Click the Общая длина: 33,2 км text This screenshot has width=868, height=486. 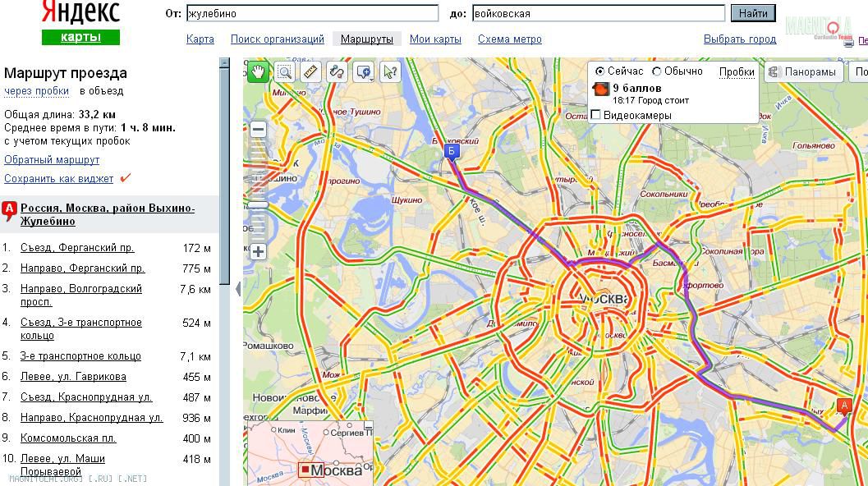pyautogui.click(x=60, y=115)
